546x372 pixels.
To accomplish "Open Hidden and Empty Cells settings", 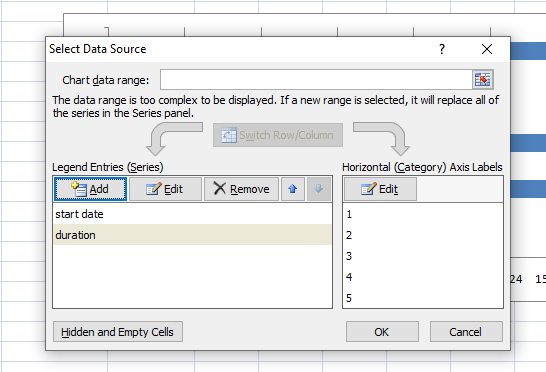I will [x=118, y=332].
